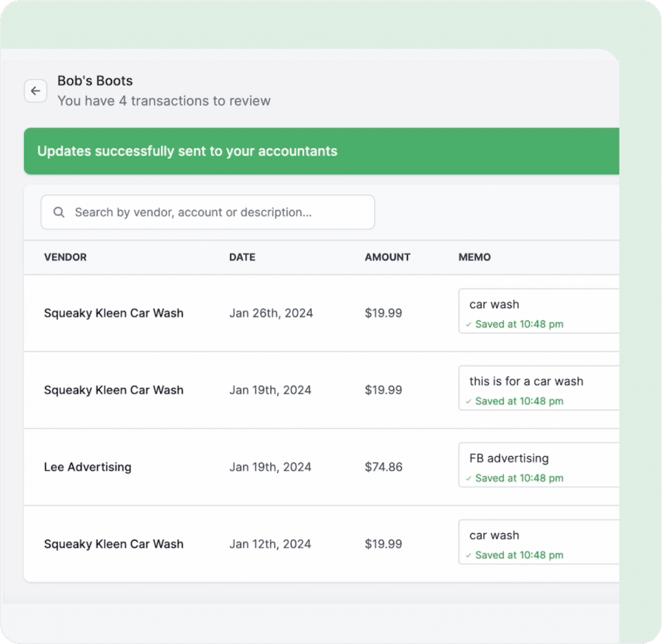Focus the vendor search field
The image size is (662, 644).
(x=207, y=212)
